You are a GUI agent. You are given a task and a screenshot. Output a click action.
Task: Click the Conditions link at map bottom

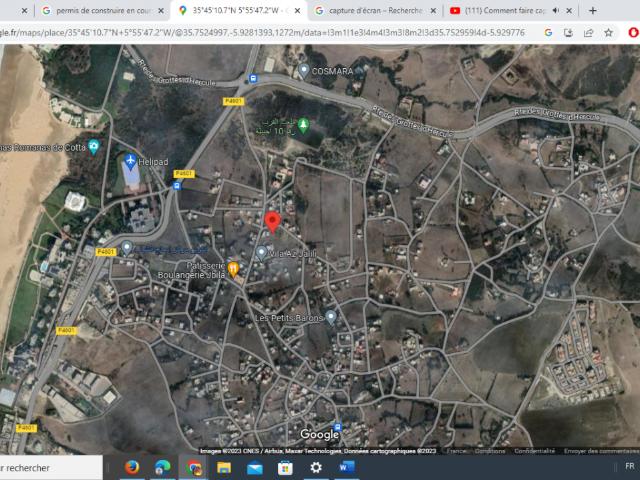click(x=490, y=451)
